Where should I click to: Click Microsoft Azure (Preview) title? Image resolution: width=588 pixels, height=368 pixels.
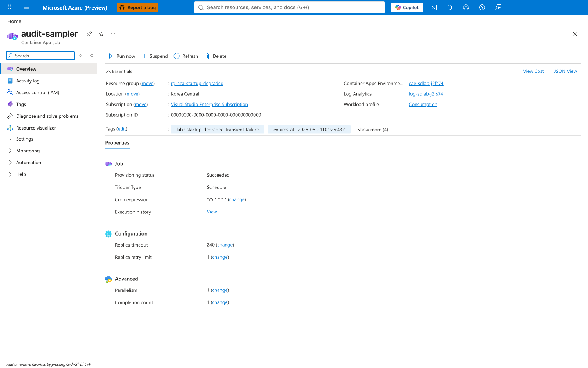coord(75,7)
